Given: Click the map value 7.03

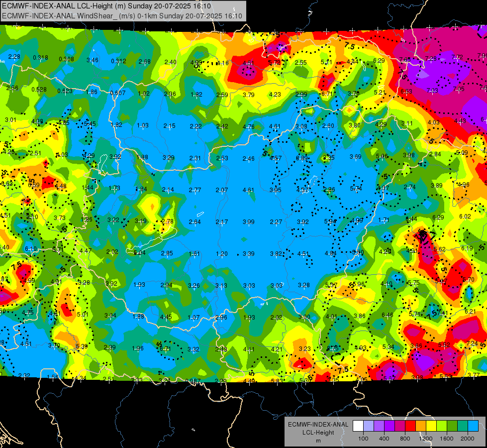Looking at the screenshot, I should (x=432, y=91).
